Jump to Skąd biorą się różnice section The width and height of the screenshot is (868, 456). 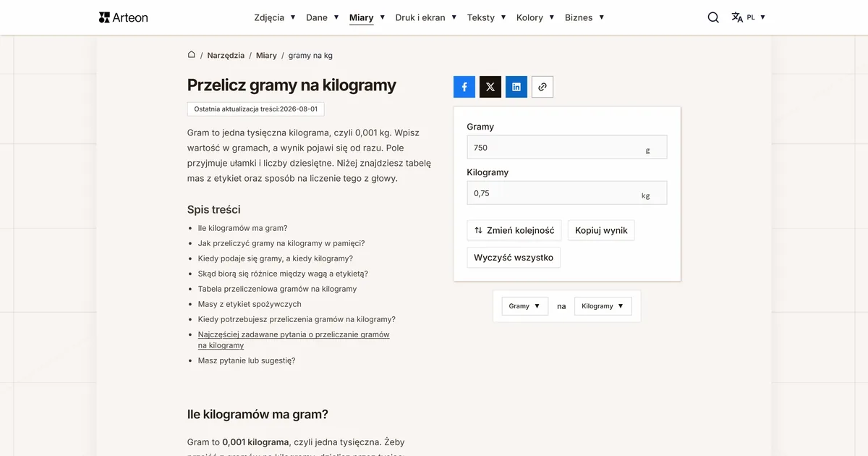(283, 274)
